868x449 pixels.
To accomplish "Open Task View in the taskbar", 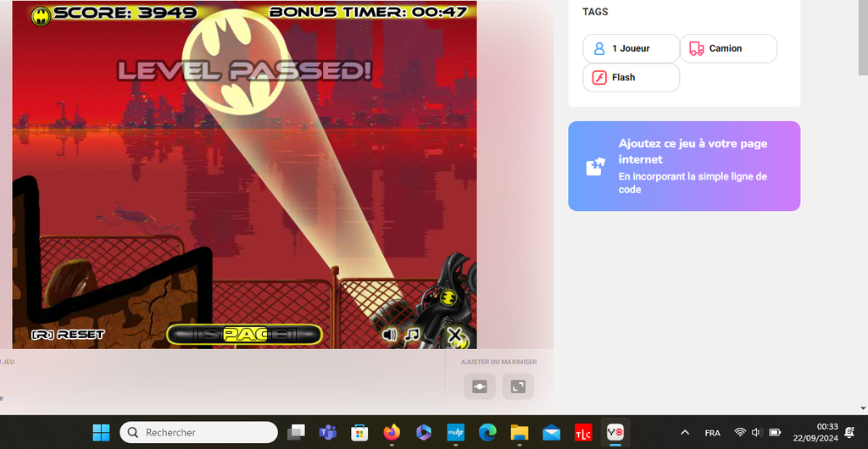I will pos(296,432).
